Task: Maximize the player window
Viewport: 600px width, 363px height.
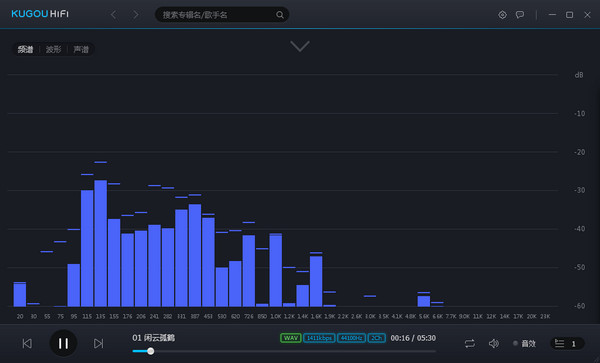Action: tap(569, 15)
